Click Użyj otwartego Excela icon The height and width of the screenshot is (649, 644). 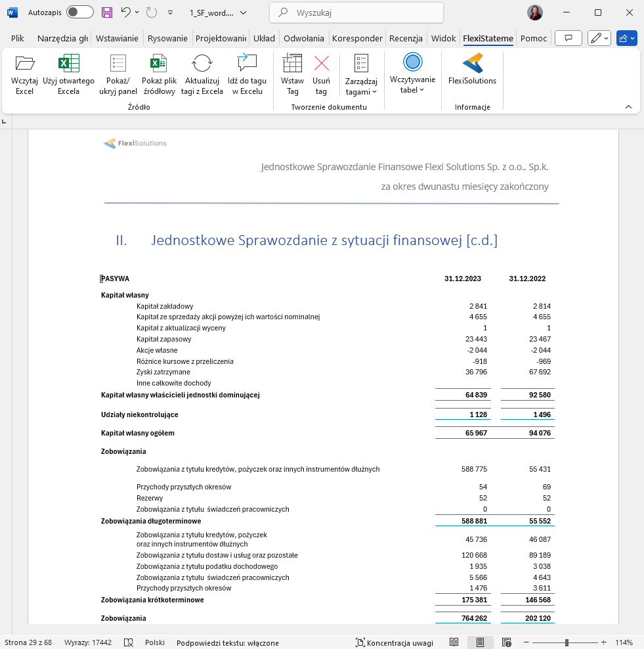(68, 64)
